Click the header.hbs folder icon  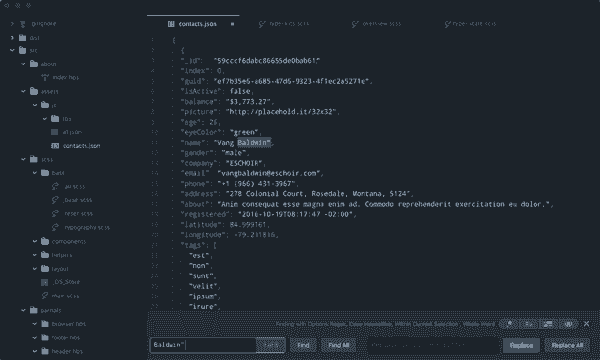click(x=45, y=351)
